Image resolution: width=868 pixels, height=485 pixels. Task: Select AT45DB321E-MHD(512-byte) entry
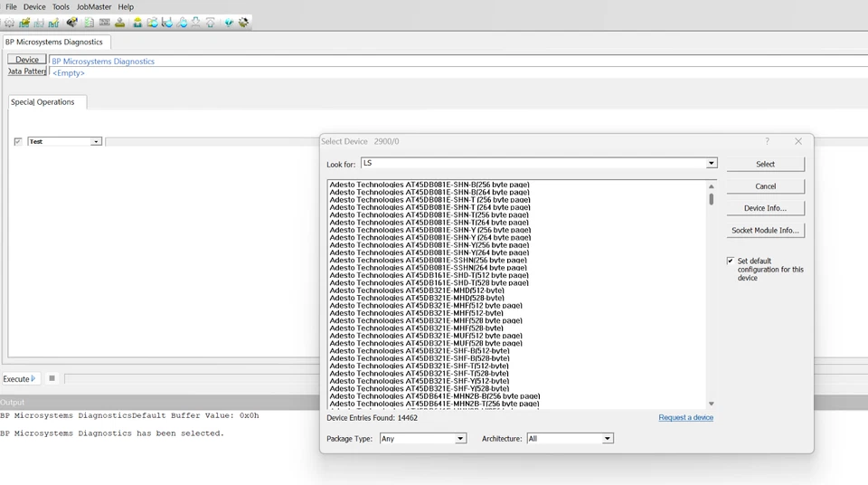[417, 290]
